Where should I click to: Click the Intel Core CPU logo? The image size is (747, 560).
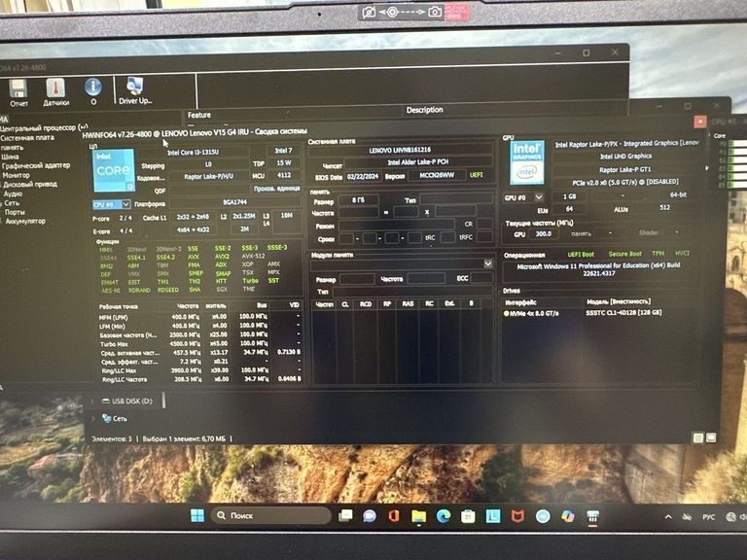(114, 170)
